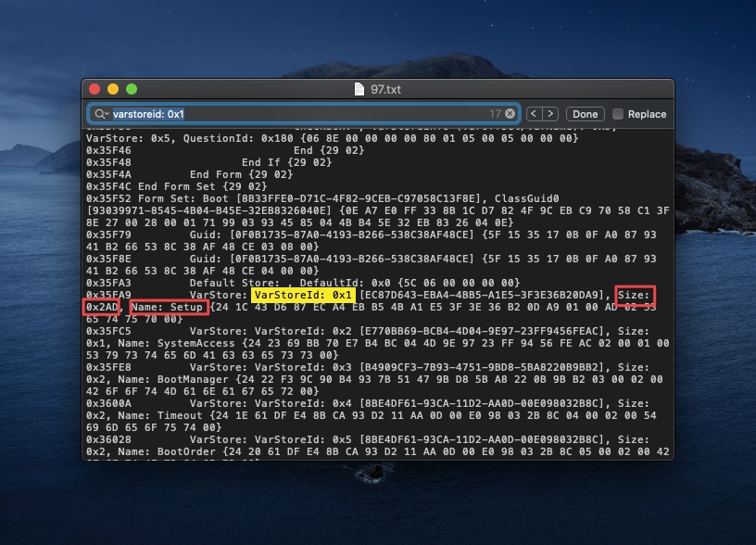Minimize the 97.txt window
Image resolution: width=756 pixels, height=545 pixels.
click(112, 89)
